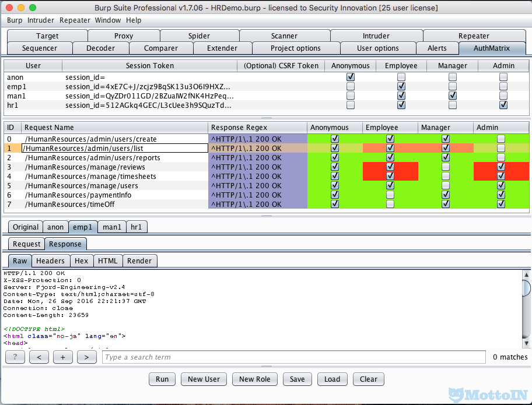Switch to the HTML view tab
This screenshot has height=405, width=532.
coord(107,261)
